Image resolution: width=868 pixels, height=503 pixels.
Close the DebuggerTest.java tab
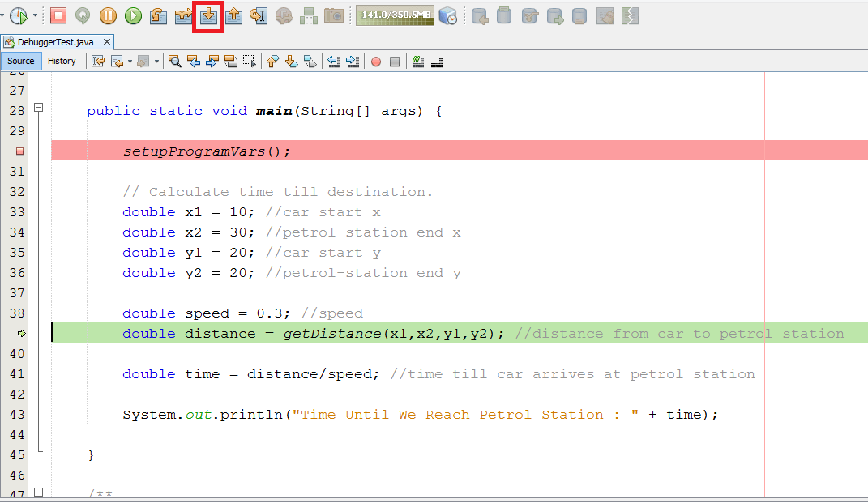108,41
